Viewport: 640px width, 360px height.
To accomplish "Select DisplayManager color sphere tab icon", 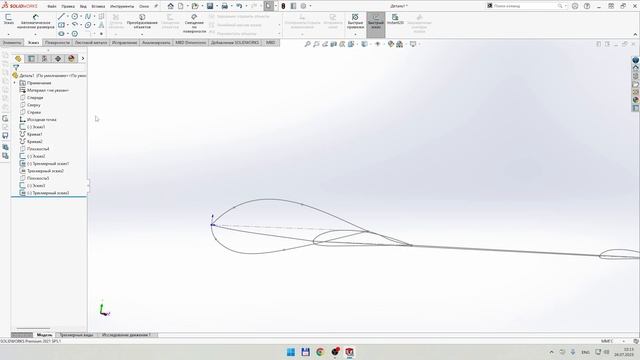I will pyautogui.click(x=71, y=58).
